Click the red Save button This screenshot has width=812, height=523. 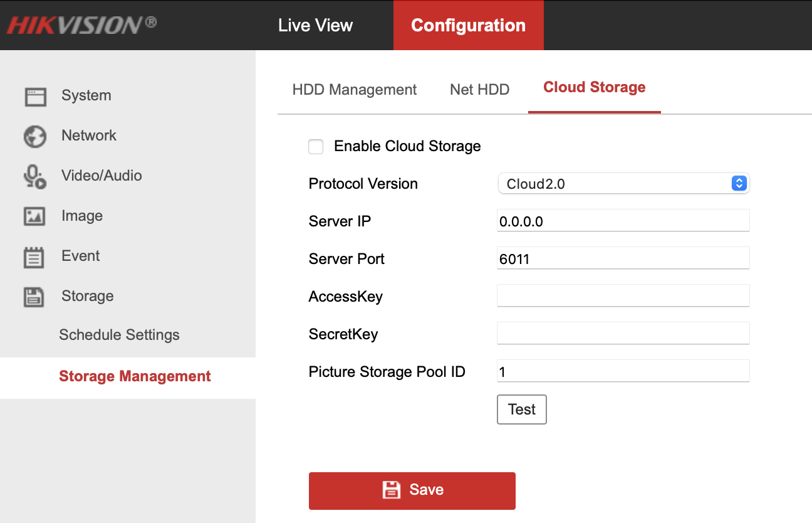412,490
